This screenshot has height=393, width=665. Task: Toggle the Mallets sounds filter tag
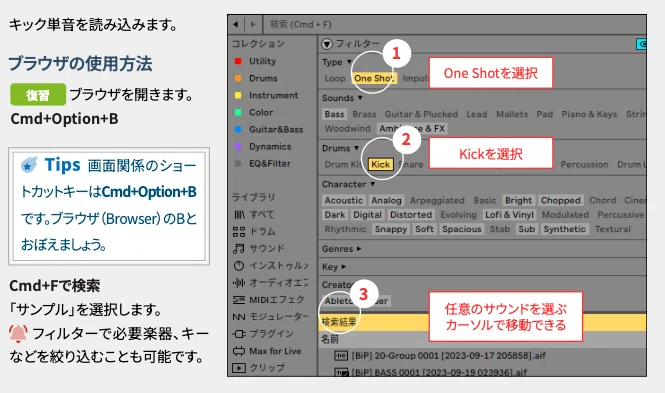click(512, 114)
